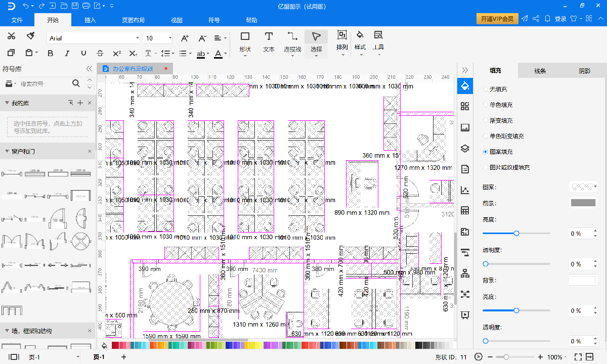The height and width of the screenshot is (364, 607).
Task: Add a new page with plus button
Action: click(124, 357)
